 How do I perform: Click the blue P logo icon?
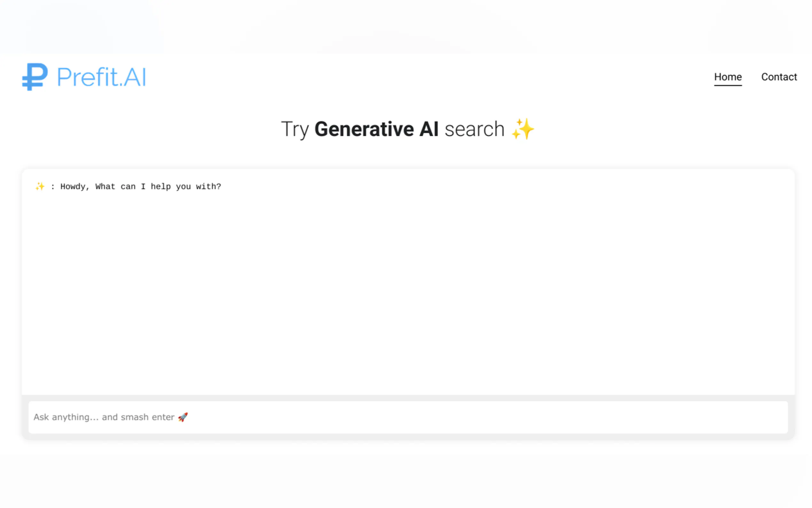[x=35, y=76]
